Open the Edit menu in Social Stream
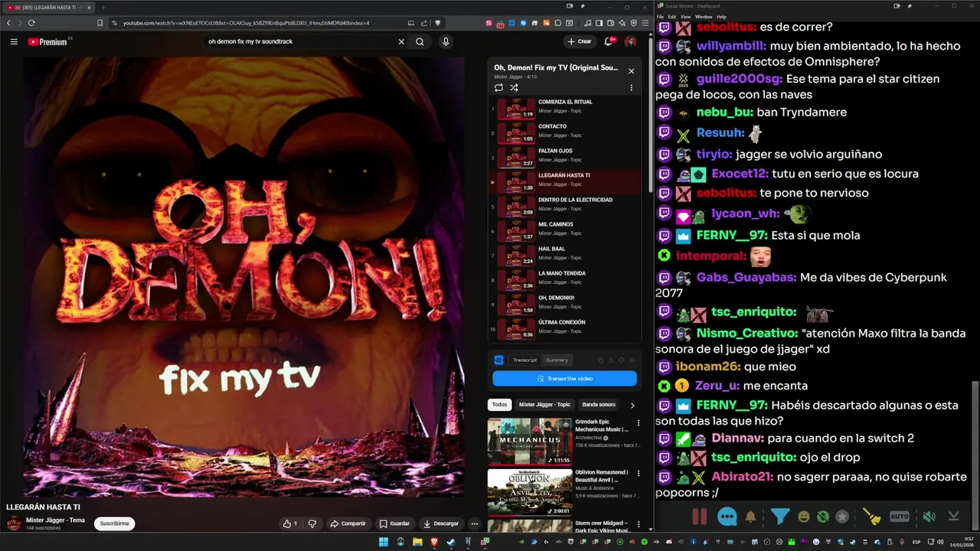 tap(671, 17)
